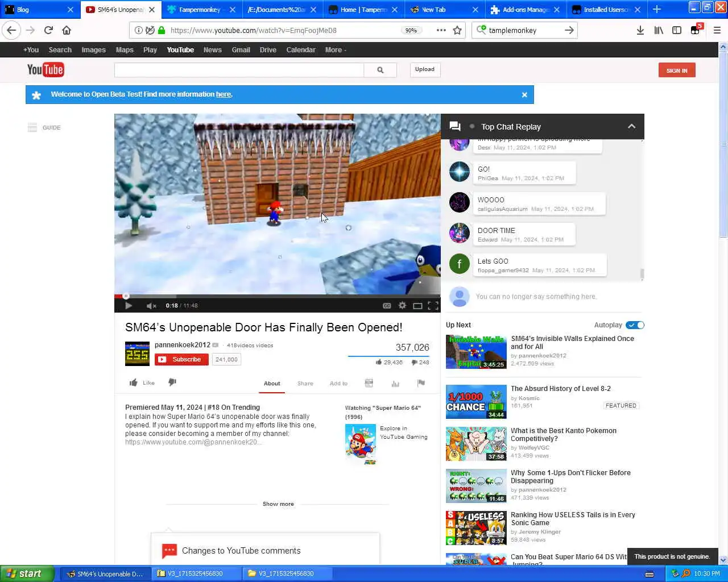Go to YouTube home via logo
Image resolution: width=728 pixels, height=582 pixels.
click(45, 70)
